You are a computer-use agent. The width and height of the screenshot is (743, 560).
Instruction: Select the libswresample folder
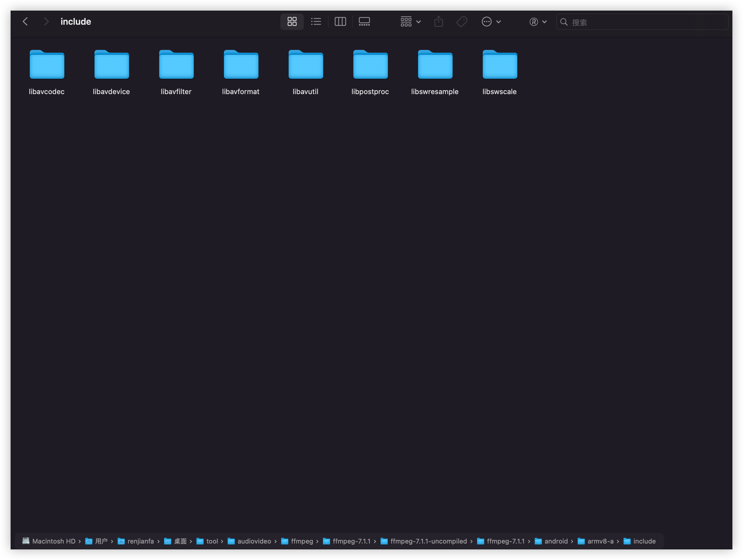[x=435, y=65]
